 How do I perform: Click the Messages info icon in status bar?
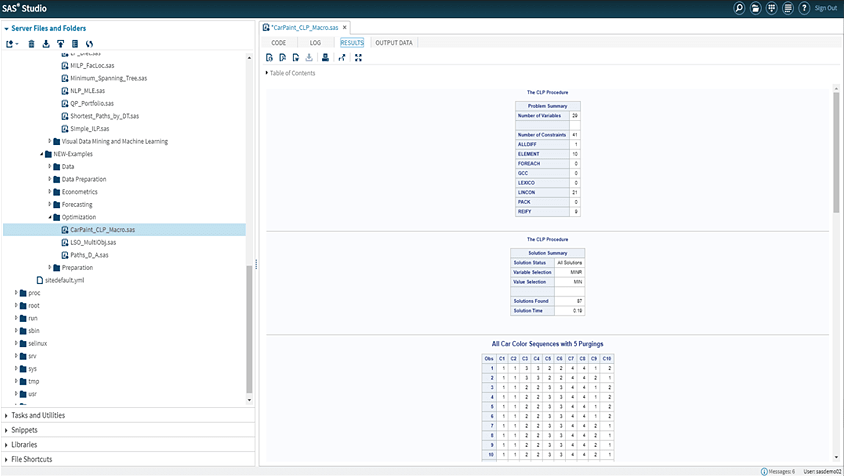click(764, 472)
